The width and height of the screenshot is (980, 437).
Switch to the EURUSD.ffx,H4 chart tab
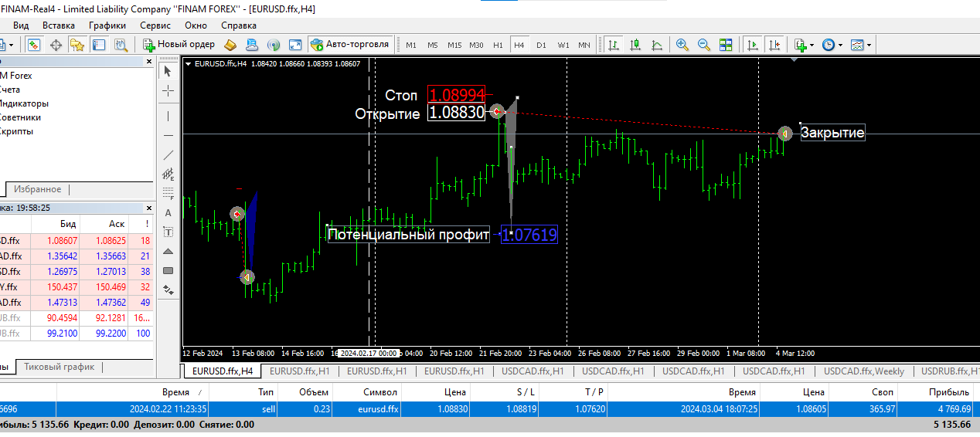222,371
